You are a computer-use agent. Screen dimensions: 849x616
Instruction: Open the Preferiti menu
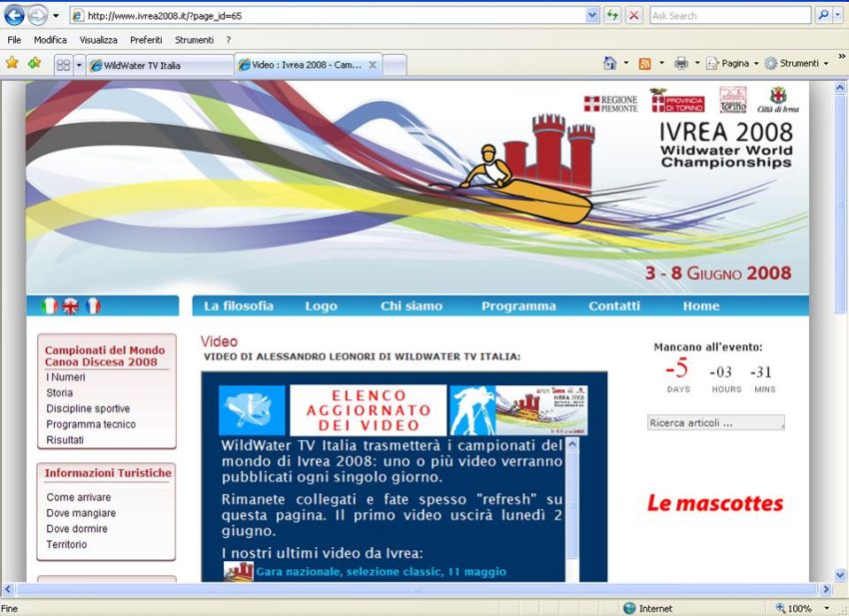[146, 40]
